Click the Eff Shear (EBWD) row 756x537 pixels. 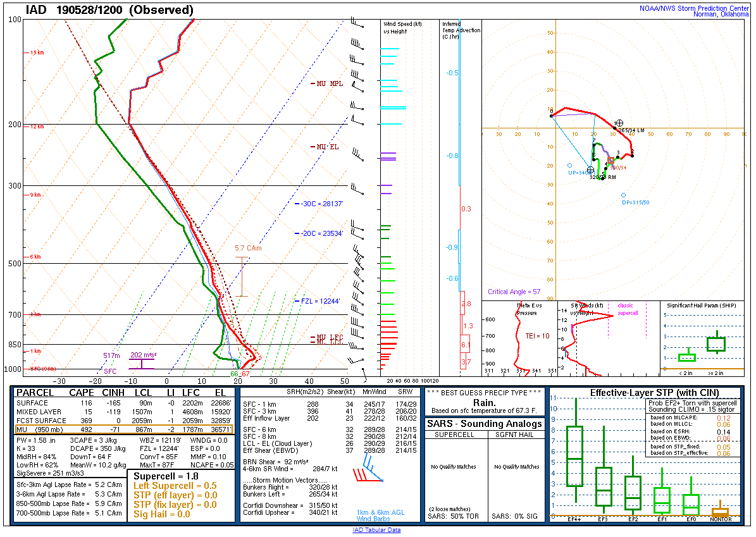tap(330, 451)
